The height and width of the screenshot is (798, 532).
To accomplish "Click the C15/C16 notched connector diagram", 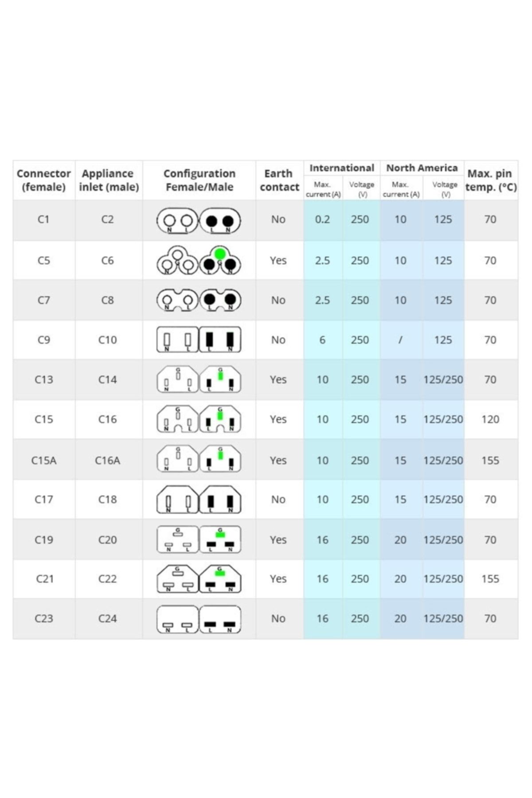I will [x=199, y=419].
